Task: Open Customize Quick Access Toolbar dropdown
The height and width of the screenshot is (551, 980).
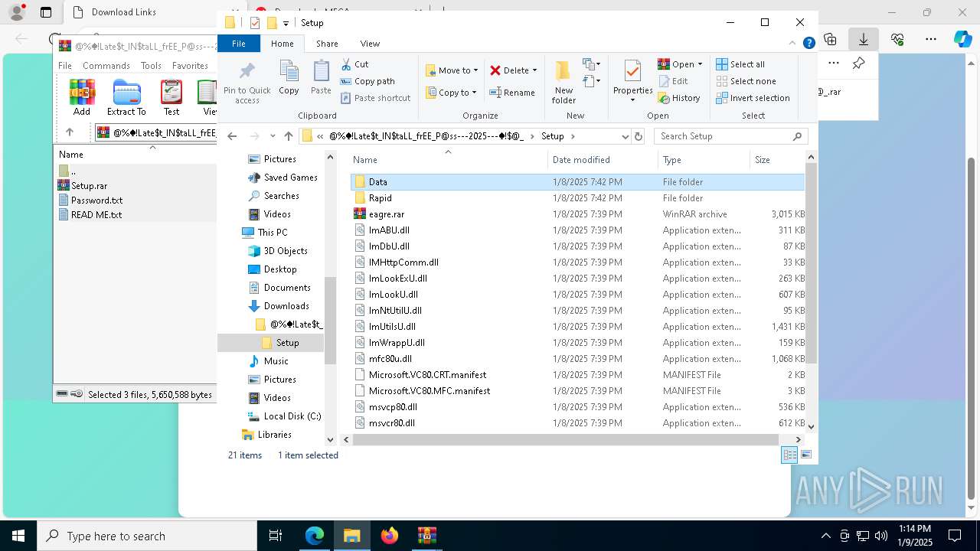Action: tap(286, 23)
